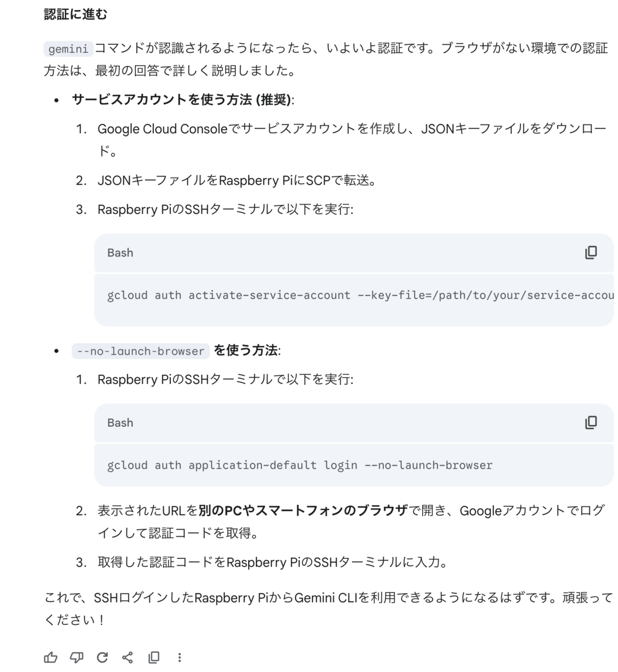This screenshot has width=618, height=672.
Task: Click the Bash label of the second code block
Action: click(x=120, y=423)
